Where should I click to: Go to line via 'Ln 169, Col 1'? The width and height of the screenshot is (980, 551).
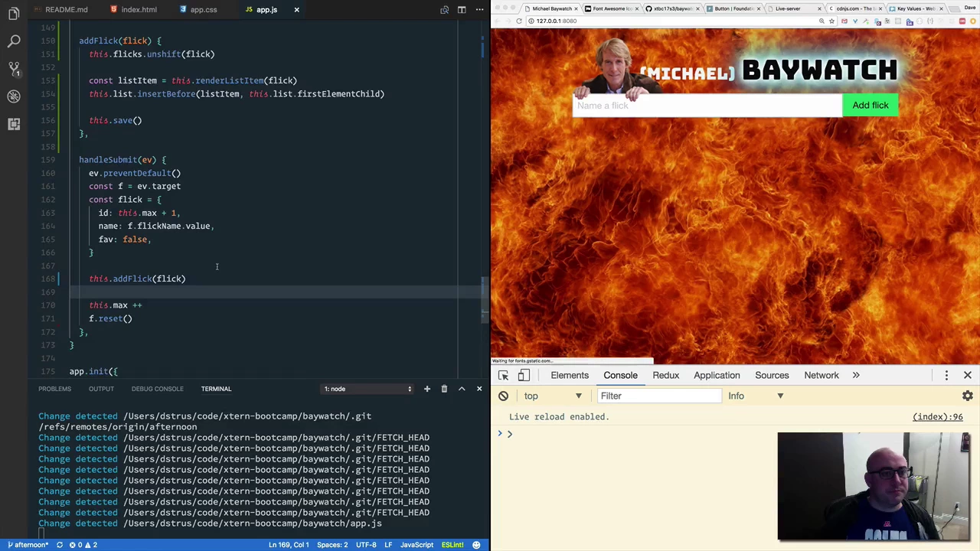(289, 545)
